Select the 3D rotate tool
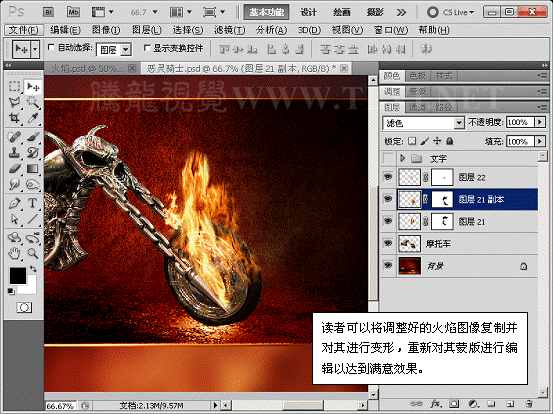Screen dimensions: 553x414 (x=14, y=238)
